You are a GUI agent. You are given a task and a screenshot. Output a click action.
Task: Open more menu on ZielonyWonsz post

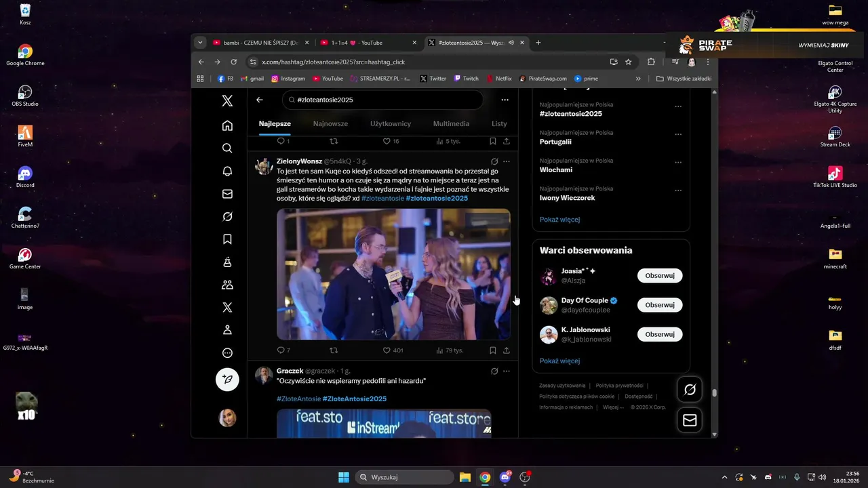click(x=507, y=161)
